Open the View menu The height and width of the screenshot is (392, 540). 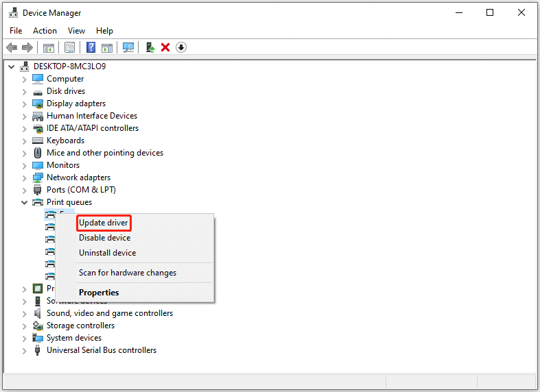point(76,31)
